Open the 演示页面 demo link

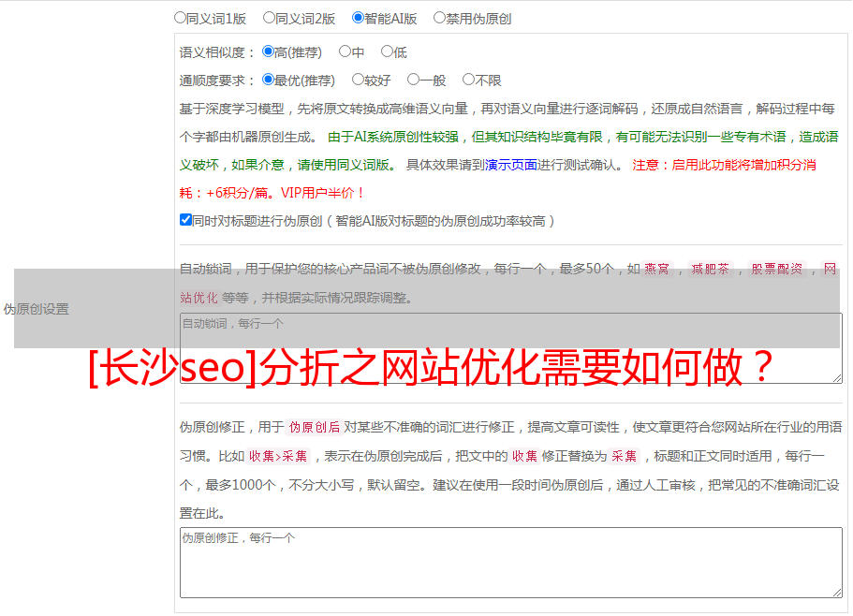point(510,165)
